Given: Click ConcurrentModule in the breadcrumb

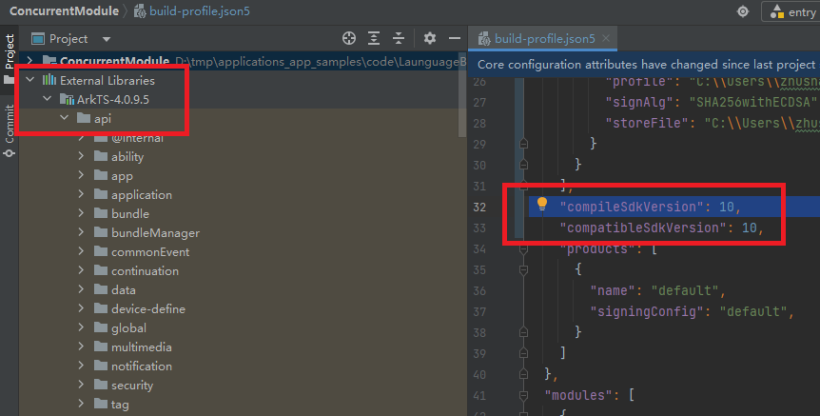Looking at the screenshot, I should tap(64, 11).
